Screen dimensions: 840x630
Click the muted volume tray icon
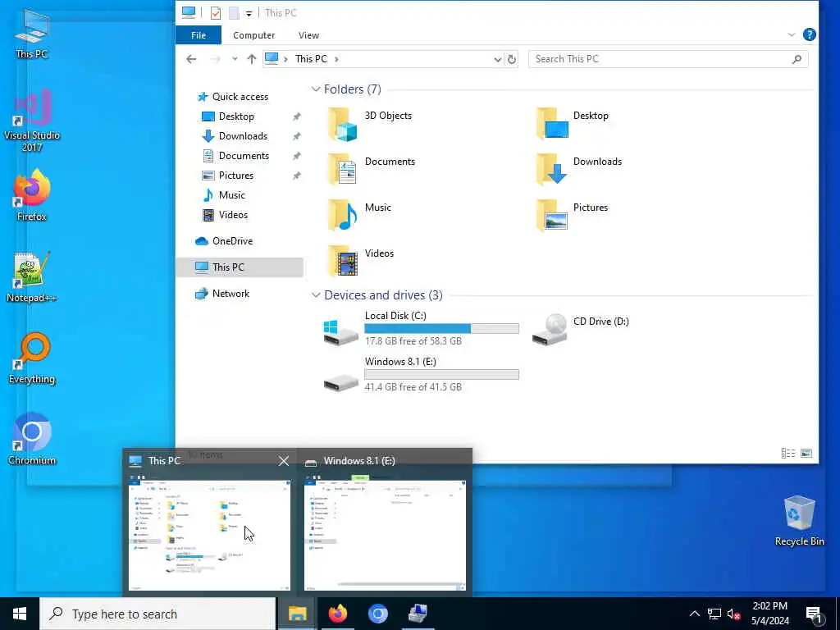(733, 614)
